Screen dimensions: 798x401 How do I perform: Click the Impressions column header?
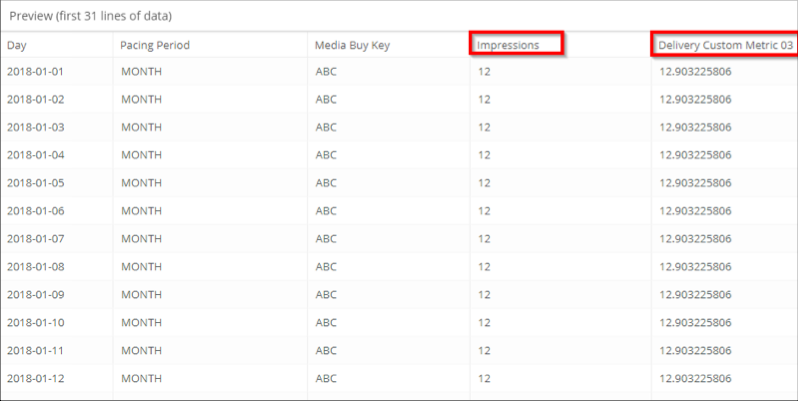(x=508, y=45)
